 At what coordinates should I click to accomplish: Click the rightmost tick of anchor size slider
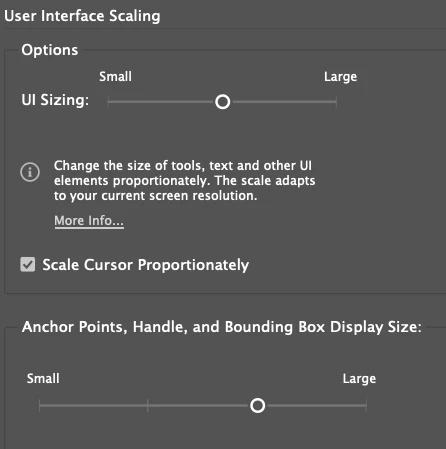(366, 406)
